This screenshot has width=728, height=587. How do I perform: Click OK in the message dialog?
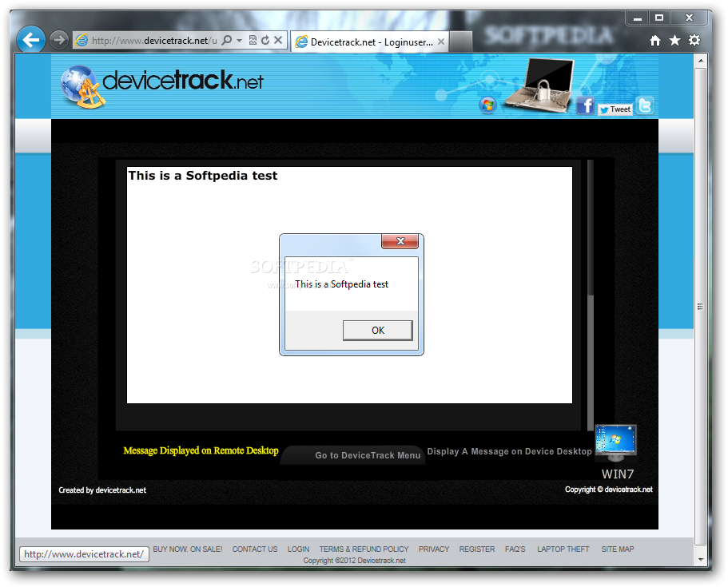(x=377, y=331)
